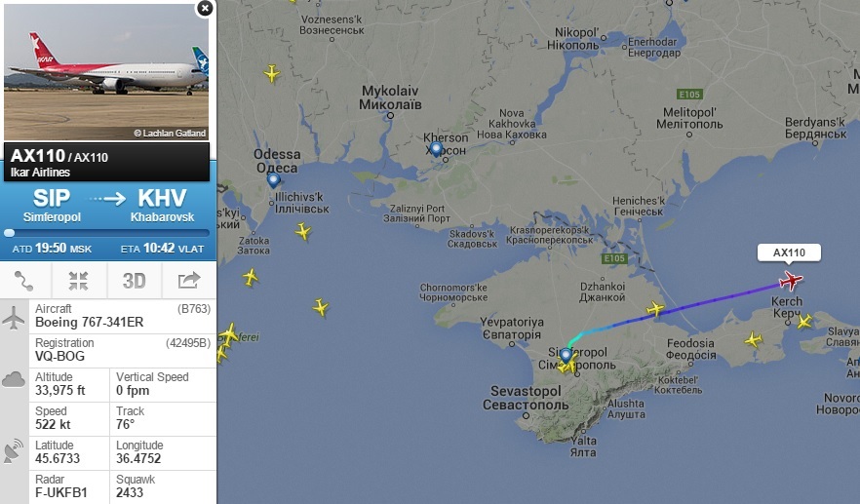This screenshot has width=860, height=504.
Task: Click the SIP Simferopol origin link
Action: click(52, 205)
